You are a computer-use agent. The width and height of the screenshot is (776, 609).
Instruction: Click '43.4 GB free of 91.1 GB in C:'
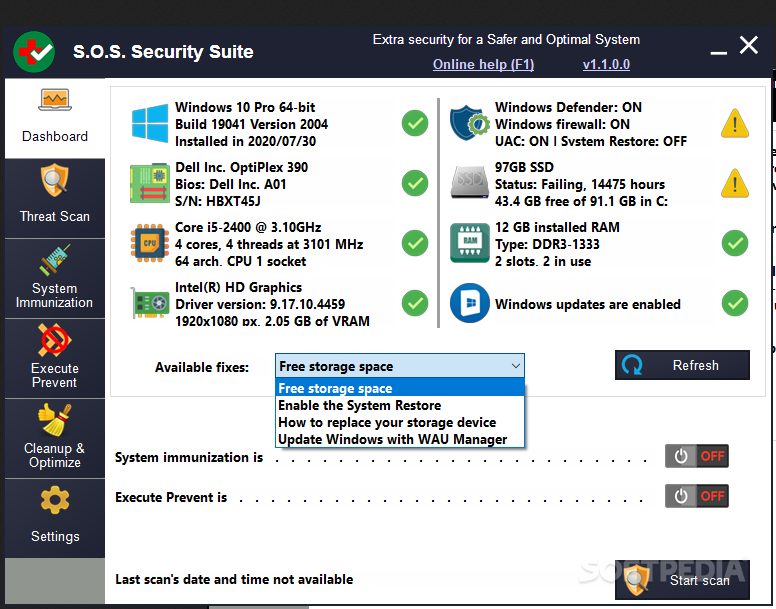581,201
